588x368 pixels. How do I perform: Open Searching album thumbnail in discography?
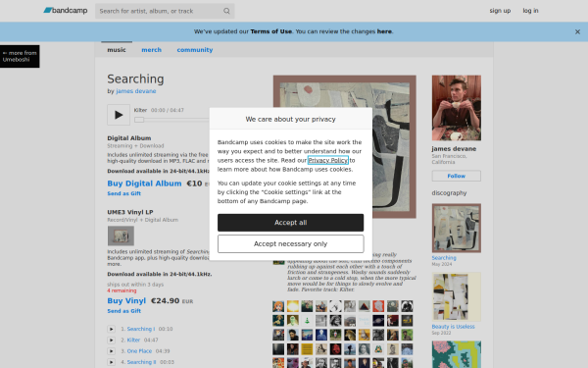457,228
